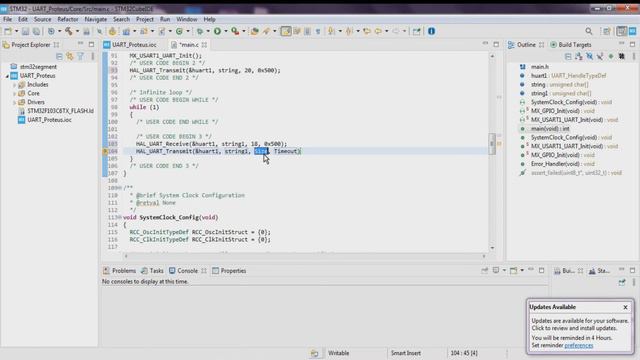The image size is (640, 360).
Task: Switch to the Tasks tab
Action: tap(152, 271)
